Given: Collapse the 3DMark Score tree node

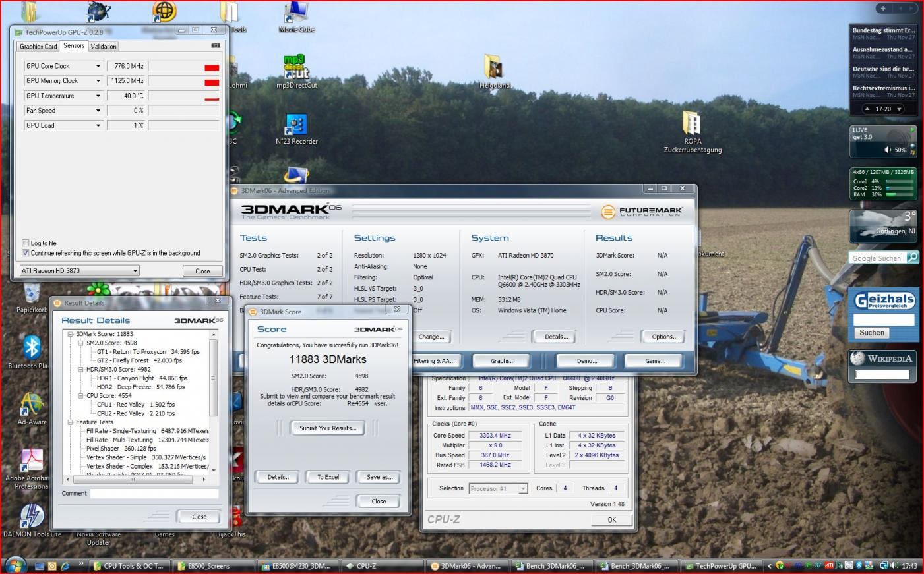Looking at the screenshot, I should pos(71,334).
